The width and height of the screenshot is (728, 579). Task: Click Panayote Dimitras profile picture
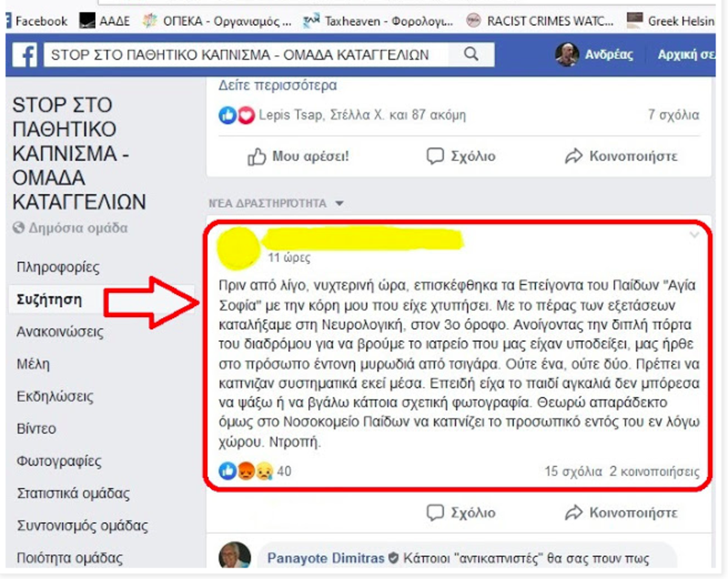click(x=235, y=557)
